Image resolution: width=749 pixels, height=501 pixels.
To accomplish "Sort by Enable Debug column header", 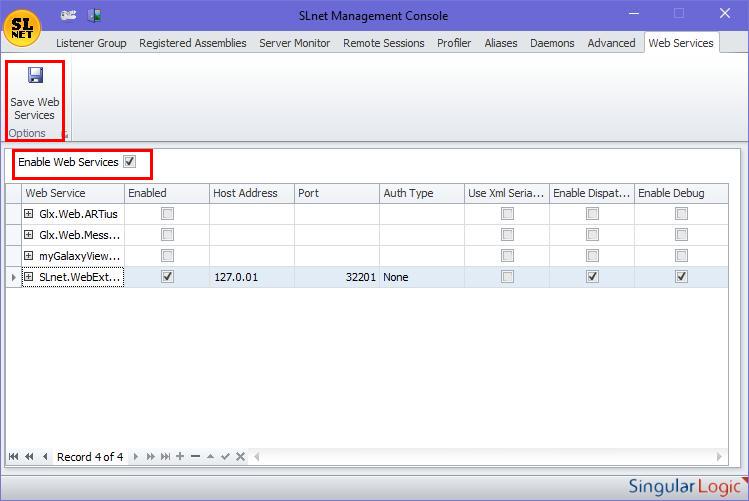I will click(681, 193).
